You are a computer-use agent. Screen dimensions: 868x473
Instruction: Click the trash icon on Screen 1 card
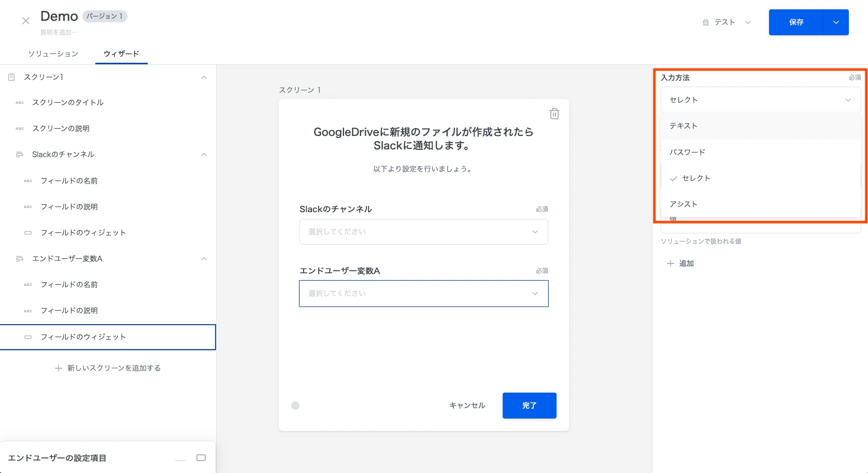click(554, 114)
